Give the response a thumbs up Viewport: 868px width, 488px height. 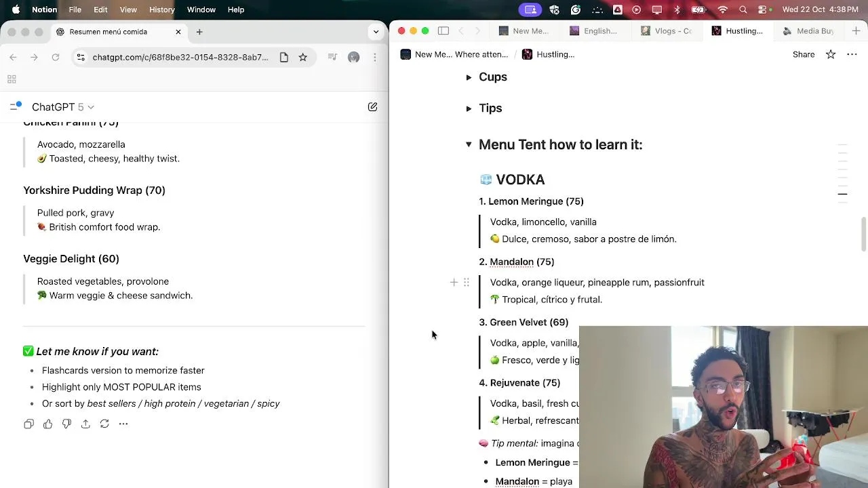click(x=47, y=424)
